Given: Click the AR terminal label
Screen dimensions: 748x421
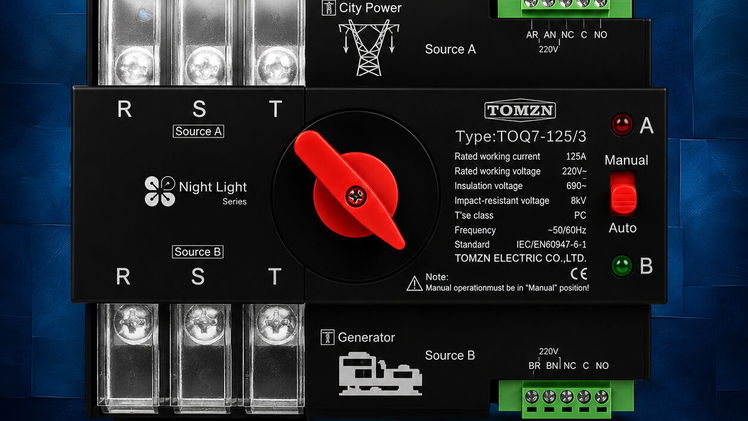Looking at the screenshot, I should (x=532, y=35).
